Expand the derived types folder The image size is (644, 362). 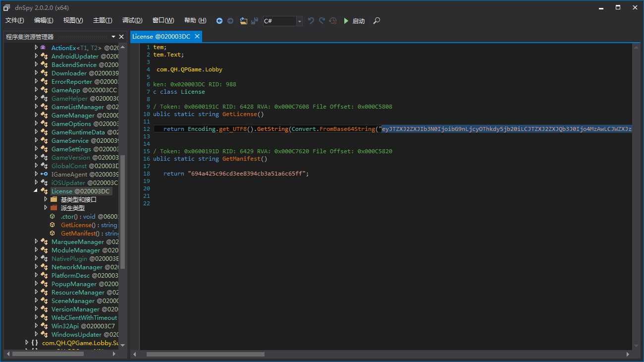pos(45,208)
